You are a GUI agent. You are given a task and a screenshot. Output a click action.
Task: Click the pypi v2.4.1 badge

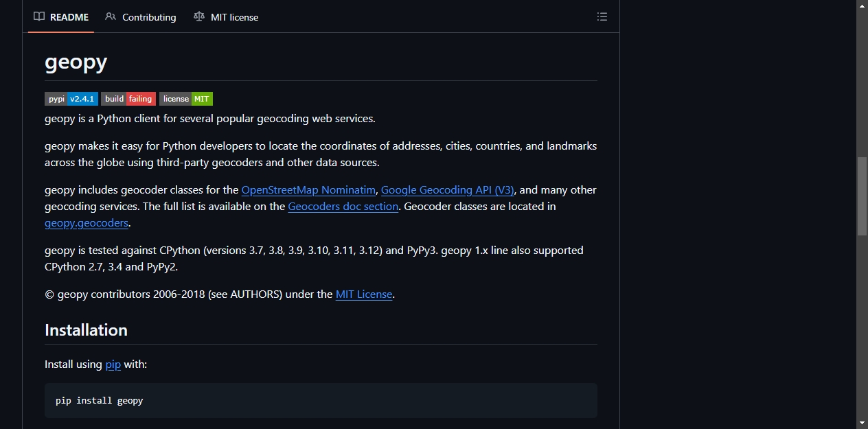71,99
